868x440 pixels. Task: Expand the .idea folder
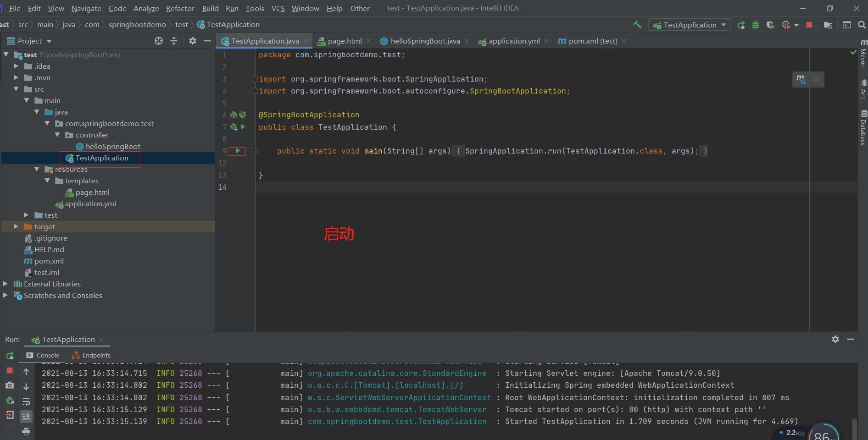[x=16, y=66]
